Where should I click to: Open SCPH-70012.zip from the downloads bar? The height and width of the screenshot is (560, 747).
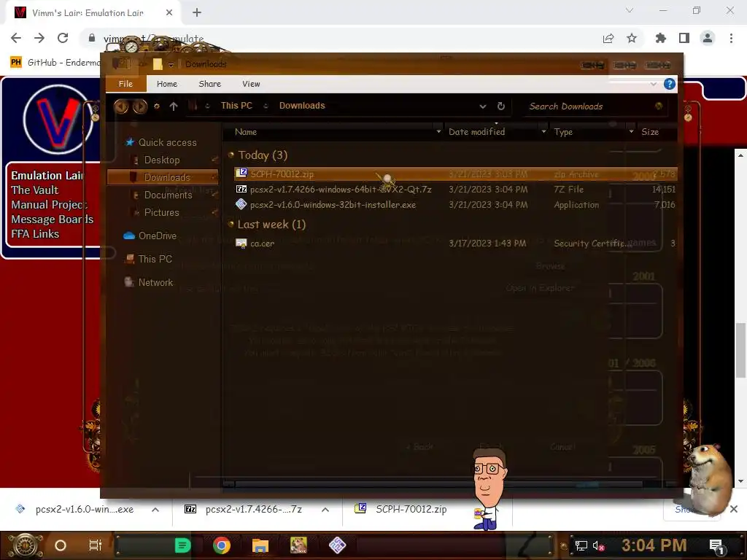point(400,509)
